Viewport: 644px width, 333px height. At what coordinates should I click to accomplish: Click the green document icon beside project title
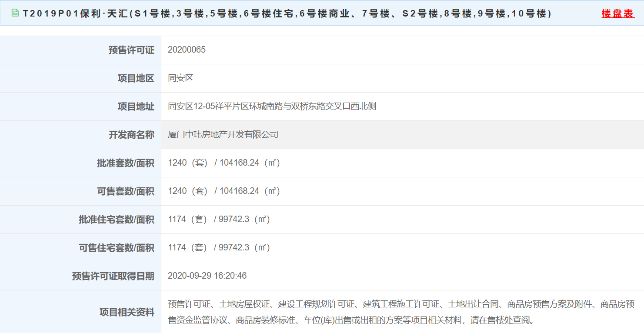pos(15,13)
